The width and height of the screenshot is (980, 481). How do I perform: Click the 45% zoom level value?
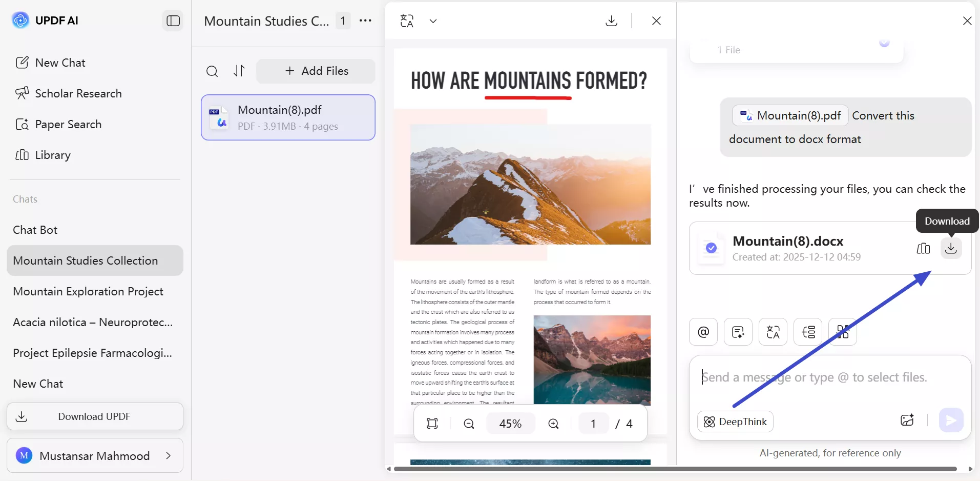(510, 424)
